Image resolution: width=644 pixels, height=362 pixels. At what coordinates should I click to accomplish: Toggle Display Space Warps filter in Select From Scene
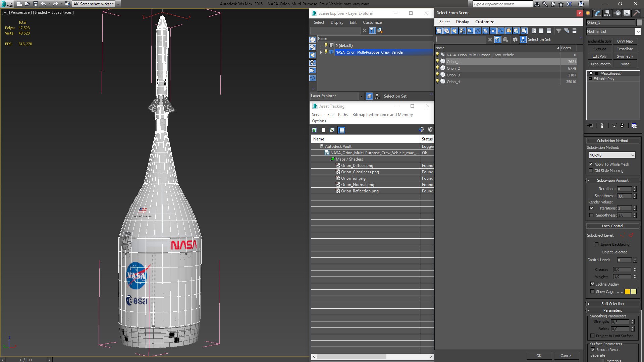(x=478, y=31)
